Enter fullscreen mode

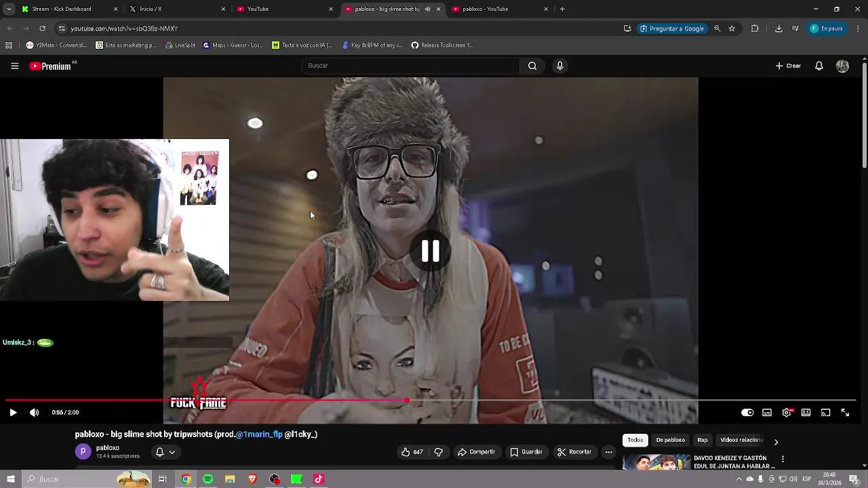click(x=845, y=412)
